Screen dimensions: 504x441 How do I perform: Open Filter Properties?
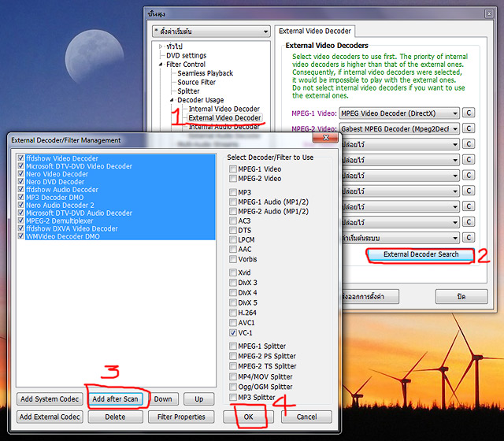click(x=181, y=417)
